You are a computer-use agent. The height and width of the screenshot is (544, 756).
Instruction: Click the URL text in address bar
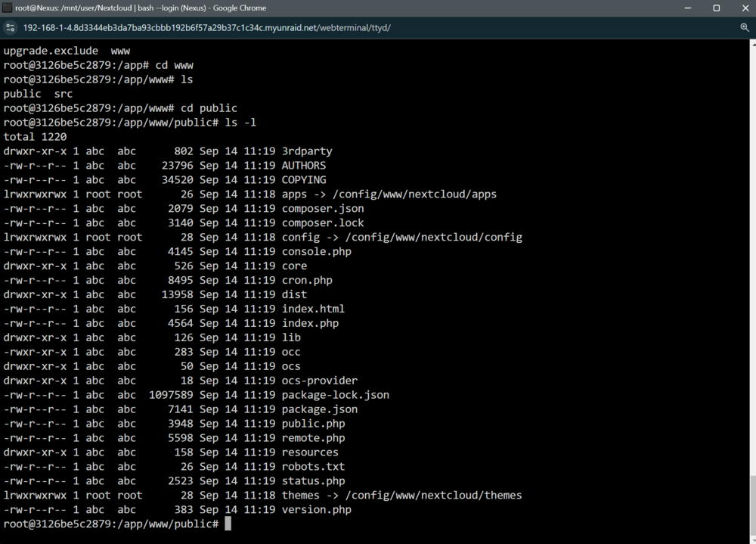coord(207,27)
